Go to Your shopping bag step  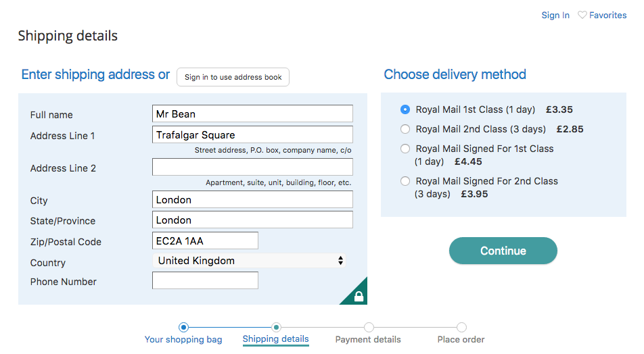[x=183, y=340]
